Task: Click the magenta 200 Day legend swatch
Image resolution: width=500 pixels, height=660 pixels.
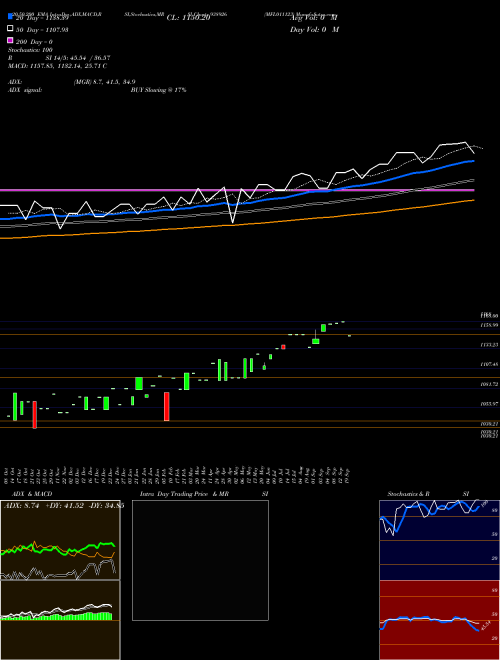Action: (10, 40)
